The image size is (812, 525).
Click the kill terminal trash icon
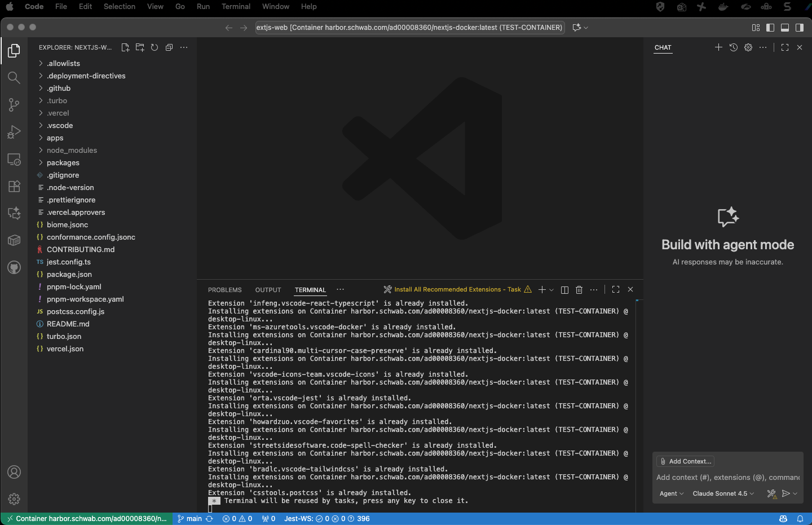579,289
